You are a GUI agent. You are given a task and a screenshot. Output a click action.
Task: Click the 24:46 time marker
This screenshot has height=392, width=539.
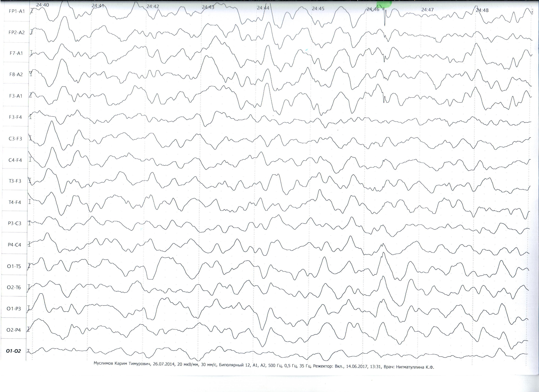click(373, 9)
